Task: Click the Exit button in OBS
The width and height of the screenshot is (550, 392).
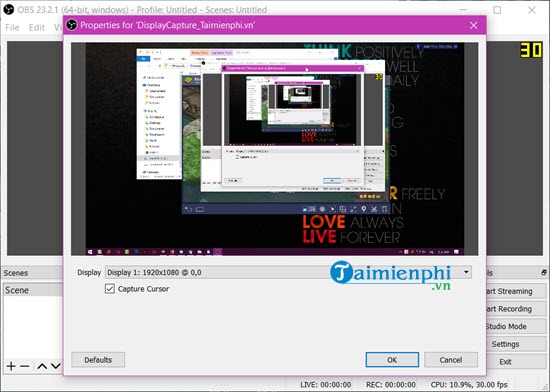Action: (515, 361)
